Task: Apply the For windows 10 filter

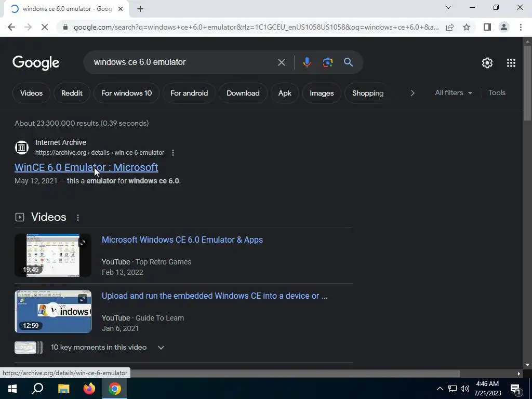Action: click(126, 93)
